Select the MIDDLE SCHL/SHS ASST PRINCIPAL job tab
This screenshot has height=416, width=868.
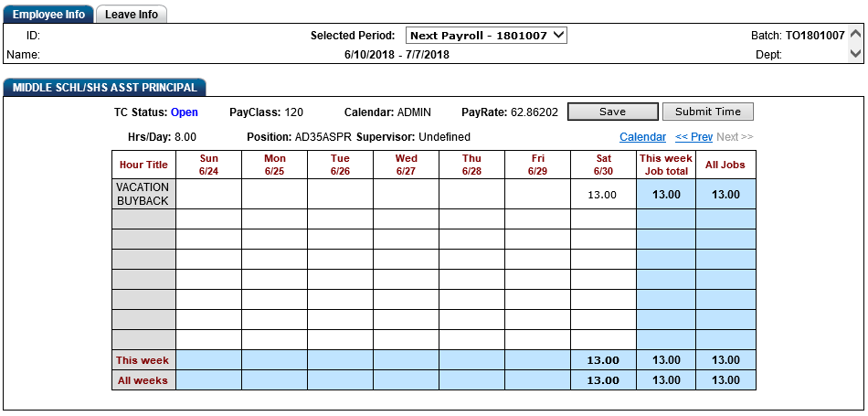pos(105,88)
